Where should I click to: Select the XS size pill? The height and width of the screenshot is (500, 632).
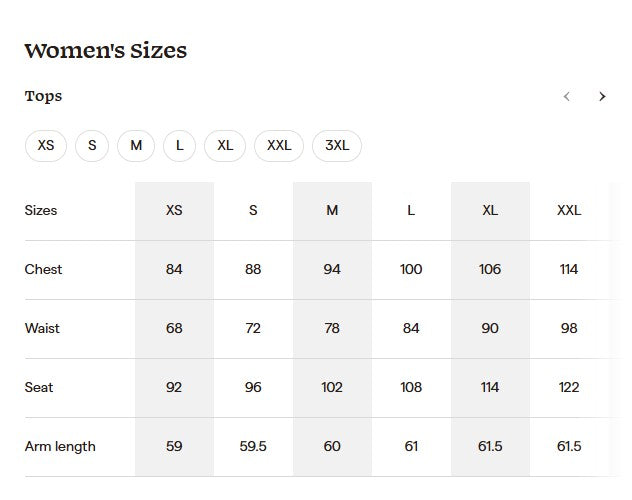(46, 146)
